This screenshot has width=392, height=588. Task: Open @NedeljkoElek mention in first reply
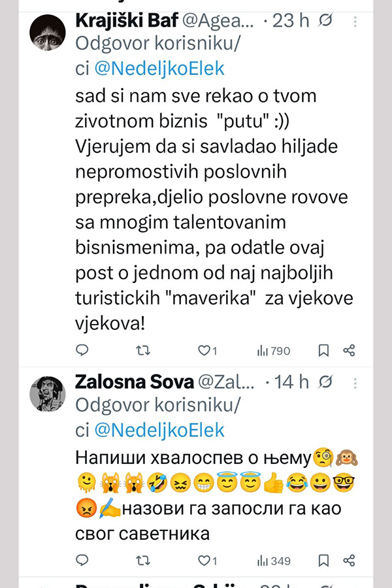159,68
